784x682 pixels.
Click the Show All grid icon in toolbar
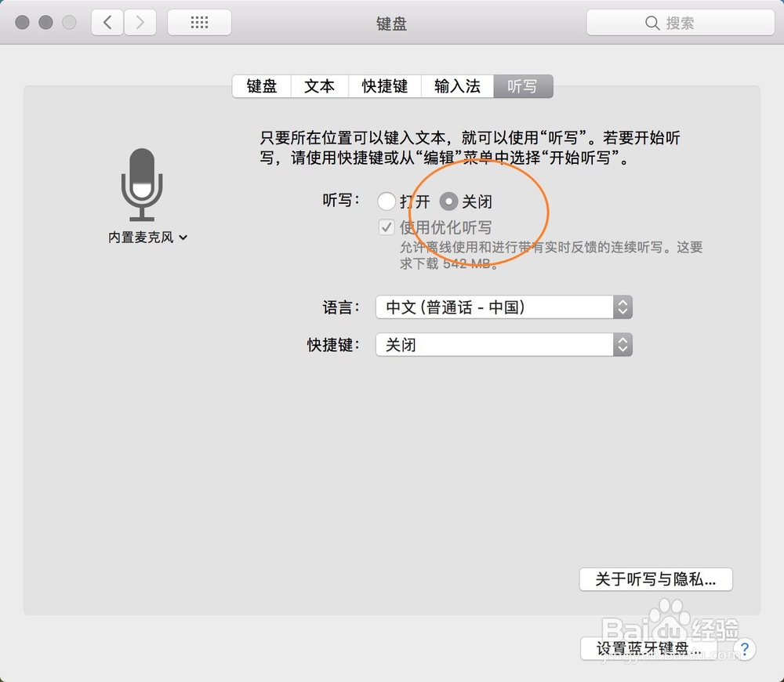198,22
